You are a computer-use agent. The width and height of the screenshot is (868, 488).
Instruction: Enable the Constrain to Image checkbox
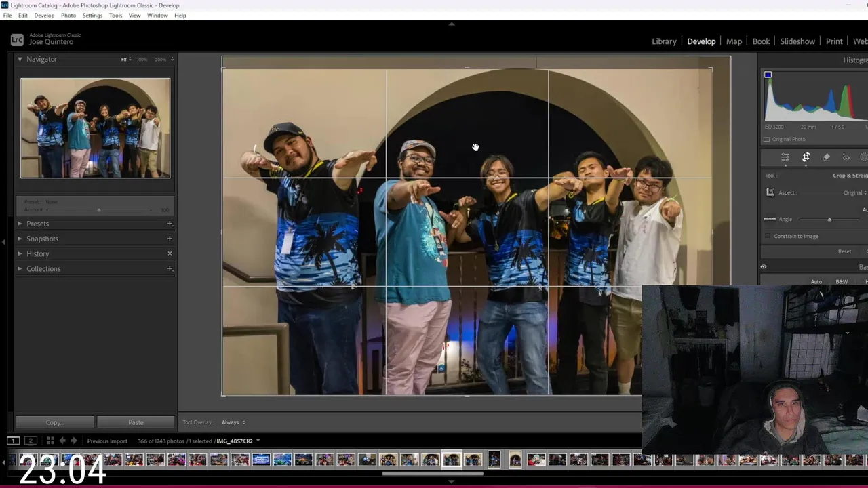click(768, 236)
